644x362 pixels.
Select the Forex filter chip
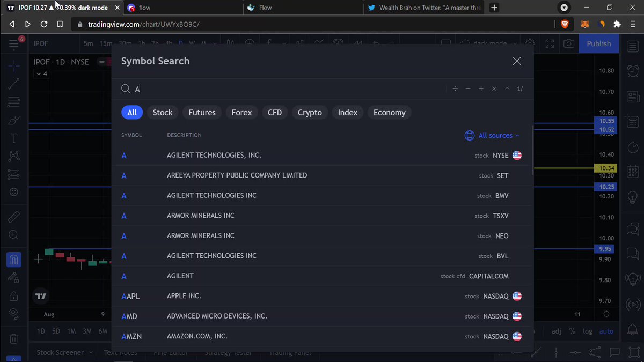241,113
